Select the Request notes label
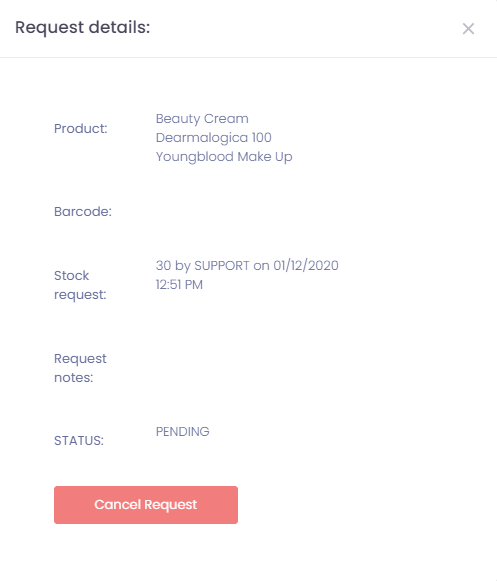The height and width of the screenshot is (581, 497). 80,368
